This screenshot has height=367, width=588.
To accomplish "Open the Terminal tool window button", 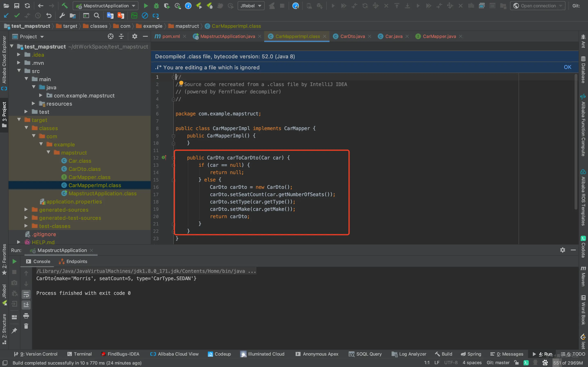I will 79,354.
